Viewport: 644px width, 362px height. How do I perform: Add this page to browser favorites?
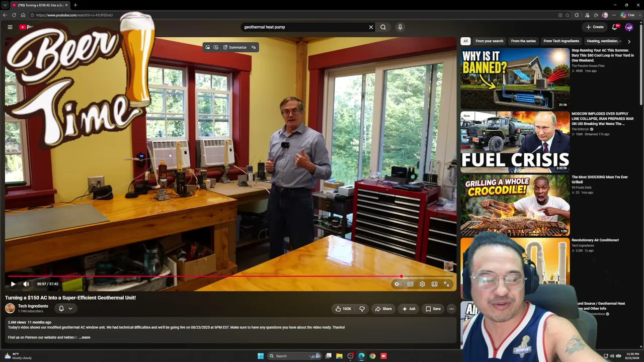pos(568,15)
